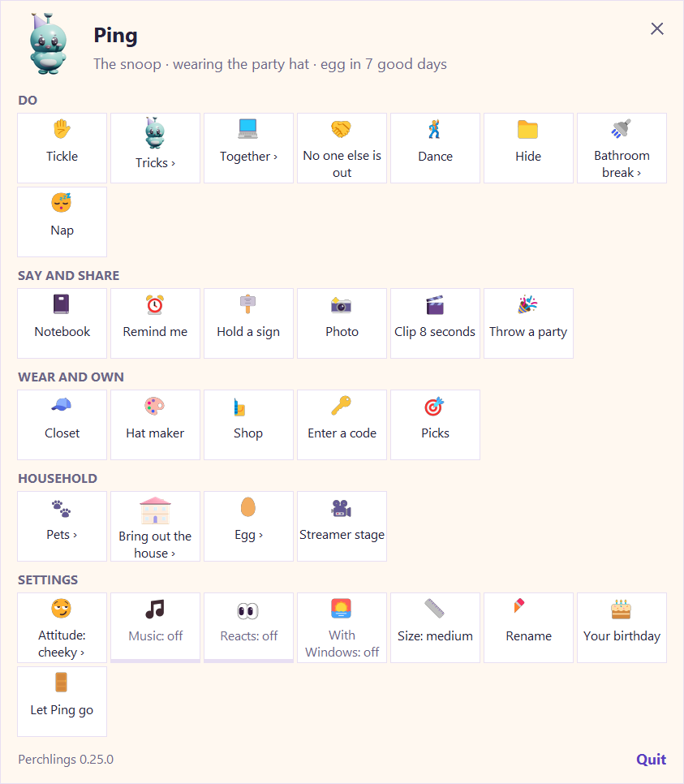Screen dimensions: 684x784
Task: Launch the Hat maker
Action: pos(155,425)
